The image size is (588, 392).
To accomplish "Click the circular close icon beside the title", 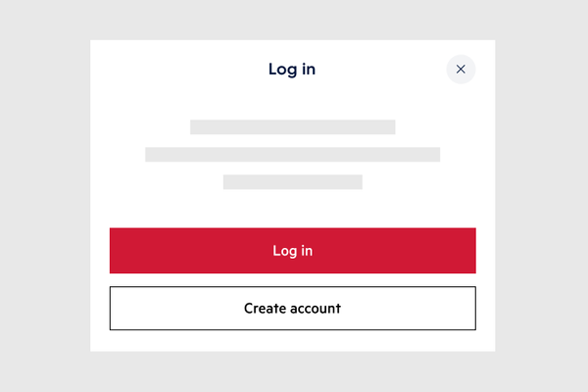I will (461, 69).
